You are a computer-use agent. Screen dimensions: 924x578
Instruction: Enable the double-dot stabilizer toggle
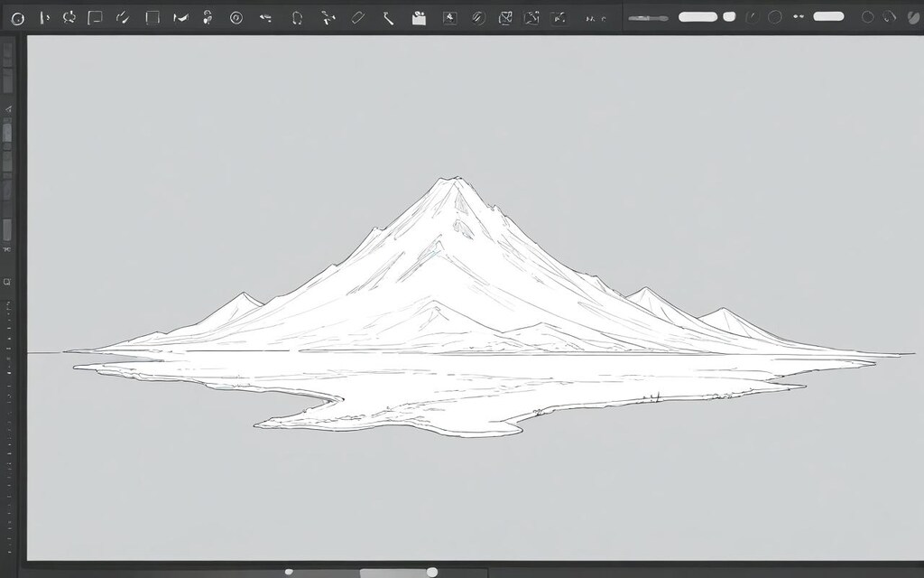click(799, 16)
